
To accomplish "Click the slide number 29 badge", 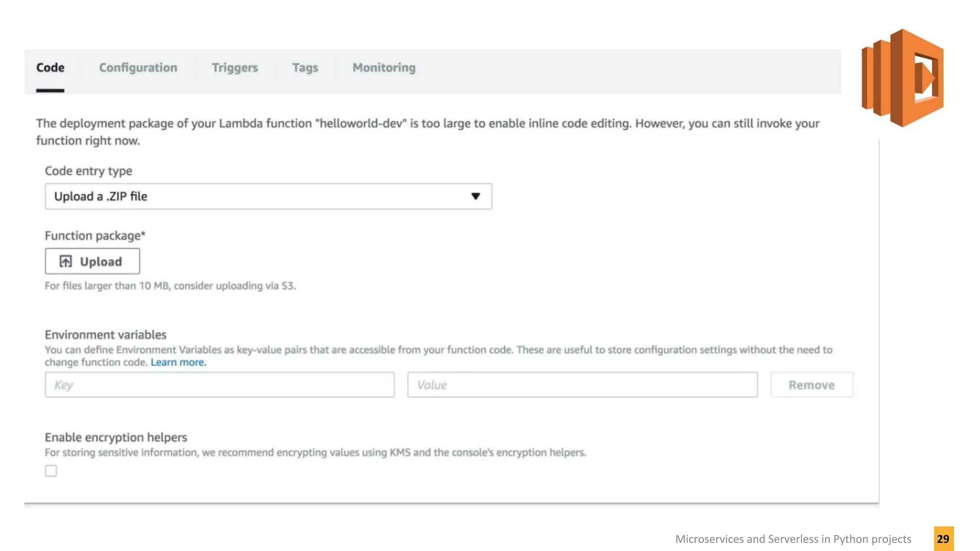I will click(943, 539).
